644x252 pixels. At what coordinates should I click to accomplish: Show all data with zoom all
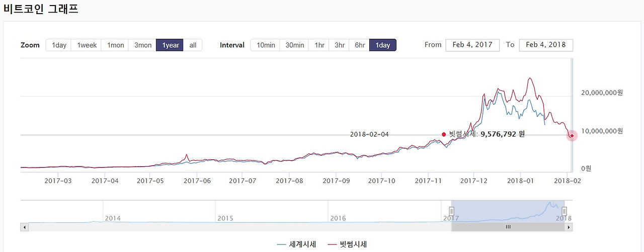coord(193,45)
